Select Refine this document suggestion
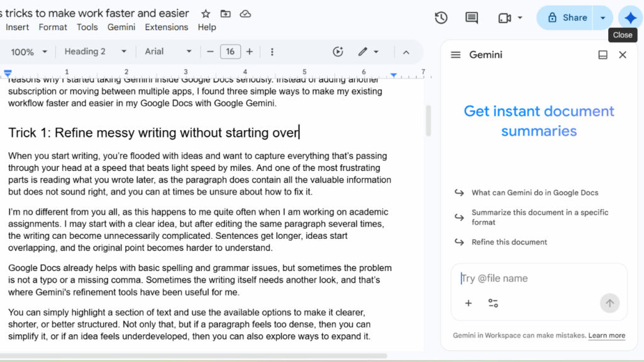 pos(509,242)
